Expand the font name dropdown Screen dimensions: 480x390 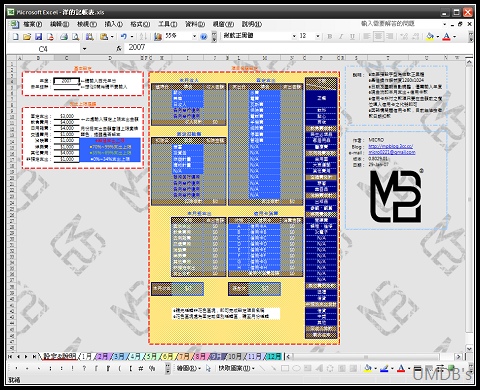[294, 36]
